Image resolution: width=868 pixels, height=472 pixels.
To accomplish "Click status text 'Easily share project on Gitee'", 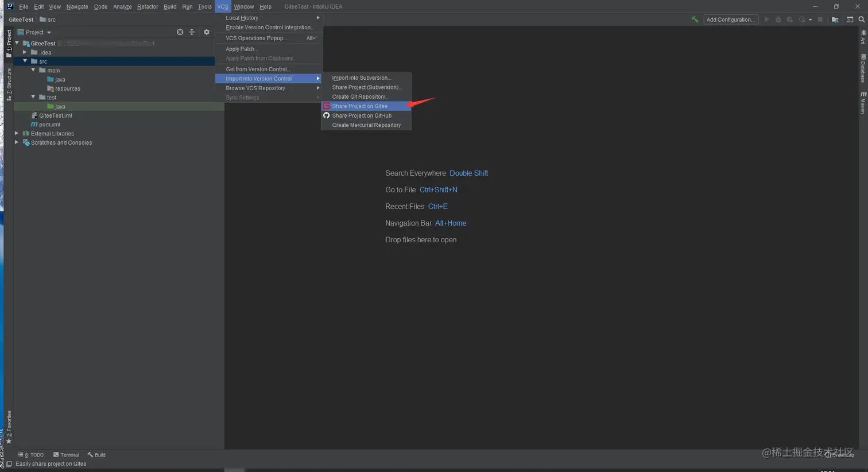I will pyautogui.click(x=51, y=464).
